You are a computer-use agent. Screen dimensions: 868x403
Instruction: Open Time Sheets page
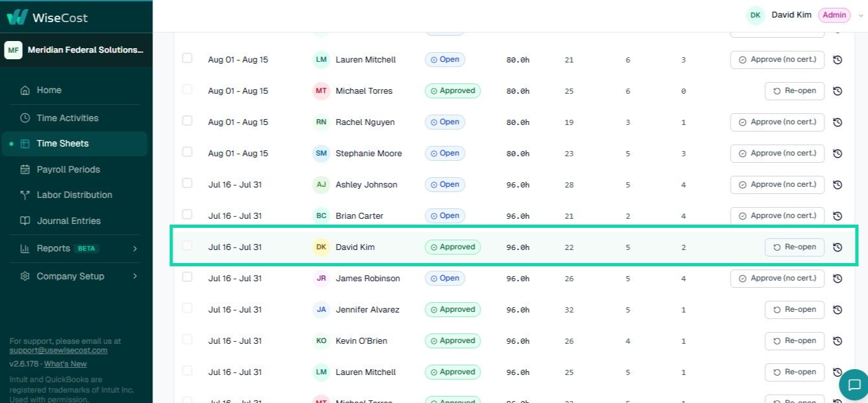coord(75,143)
